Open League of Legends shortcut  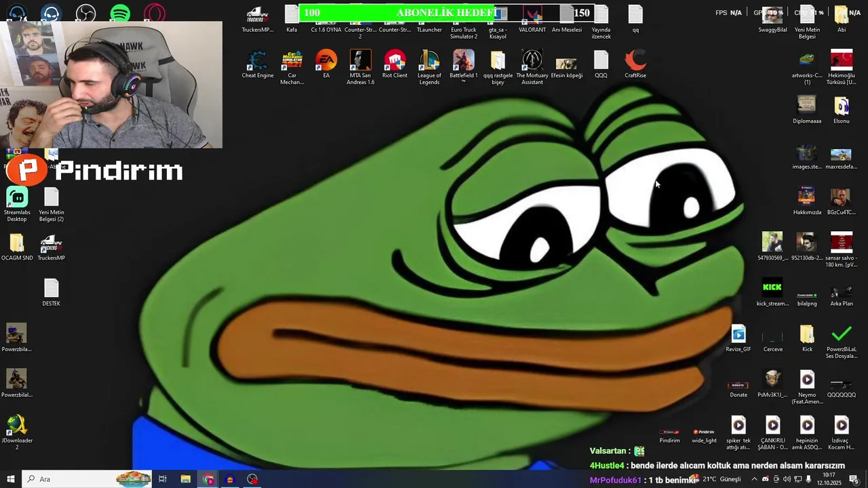click(x=429, y=68)
